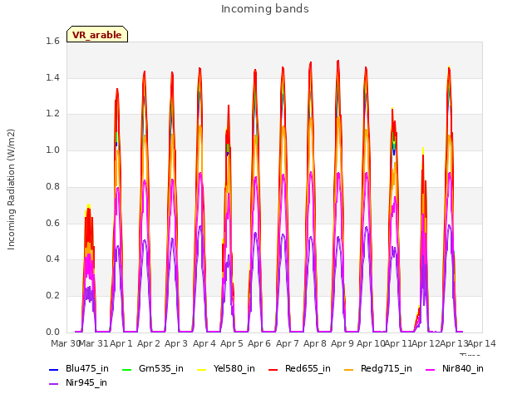Screen dimensions: 532x399
Task: Click the red Red655_in legend swatch
Action: [x=273, y=369]
